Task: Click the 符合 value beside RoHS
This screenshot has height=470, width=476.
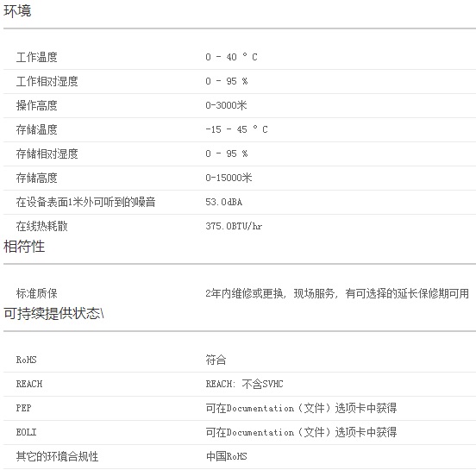Action: [216, 360]
